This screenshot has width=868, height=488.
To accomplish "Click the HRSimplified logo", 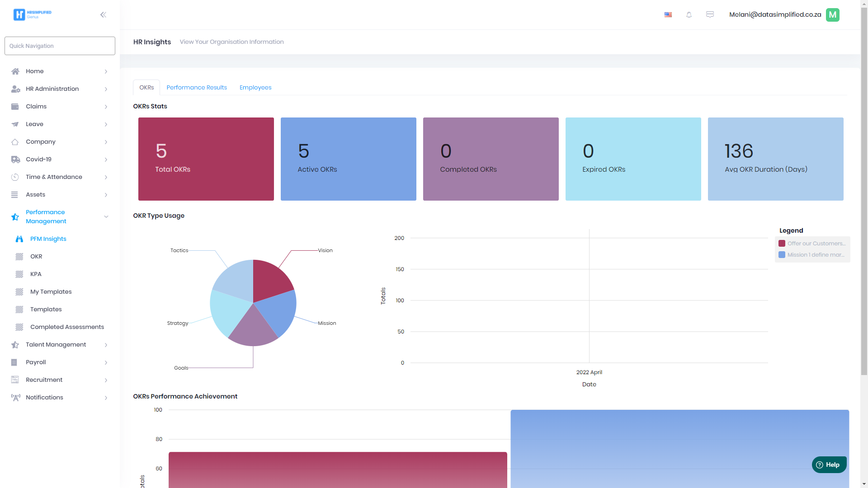I will 32,14.
